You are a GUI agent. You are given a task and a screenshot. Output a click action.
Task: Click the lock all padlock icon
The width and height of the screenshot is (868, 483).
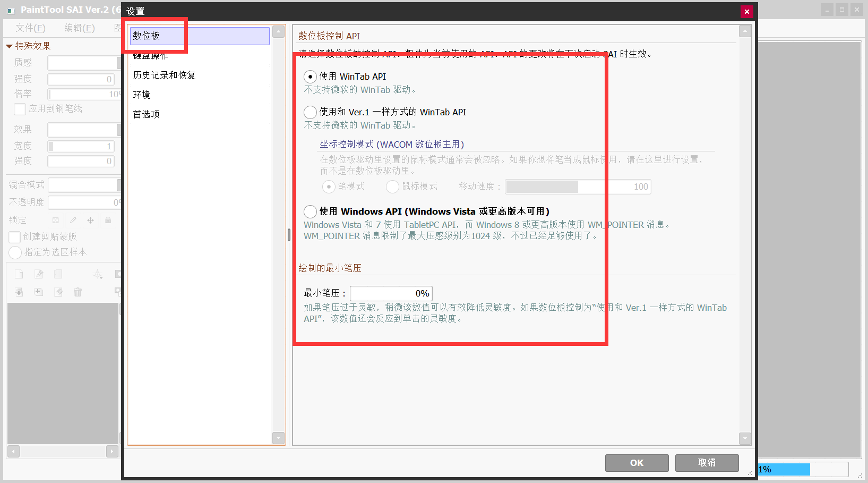108,220
